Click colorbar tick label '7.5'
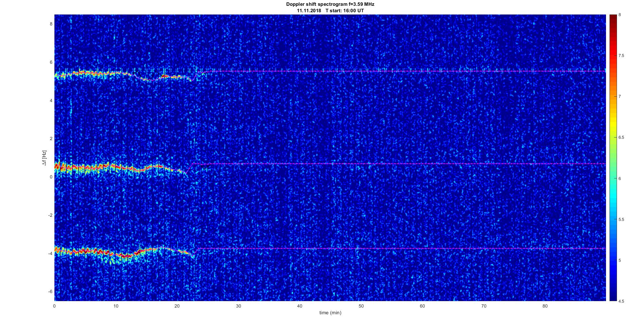The image size is (644, 323). click(621, 56)
